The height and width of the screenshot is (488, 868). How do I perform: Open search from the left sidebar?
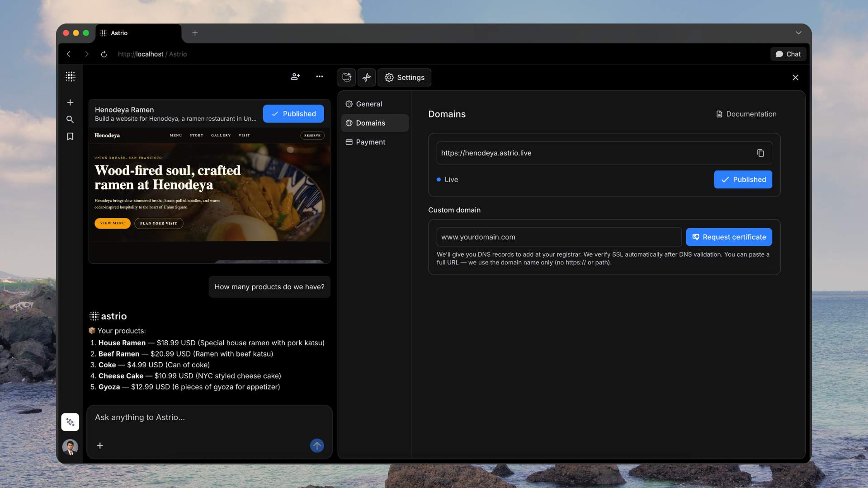tap(70, 119)
